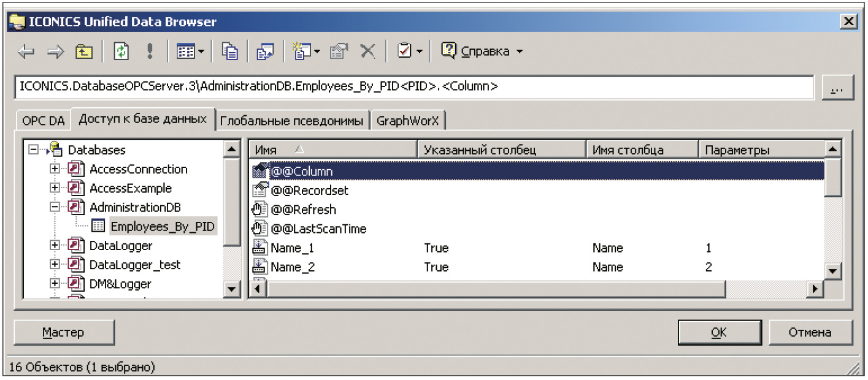The image size is (868, 380).
Task: Click the exclamation mark toolbar icon
Action: pyautogui.click(x=150, y=52)
